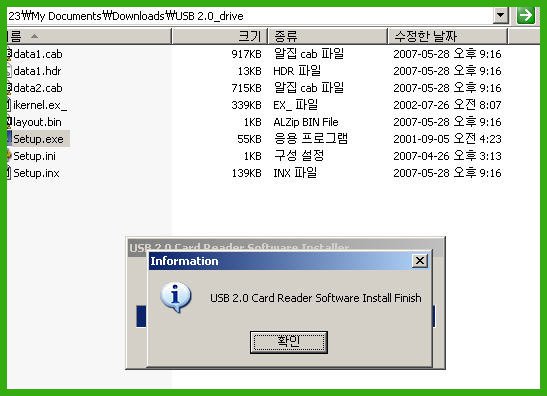Click the Setup.ini gear file icon
The image size is (547, 396).
pos(9,156)
